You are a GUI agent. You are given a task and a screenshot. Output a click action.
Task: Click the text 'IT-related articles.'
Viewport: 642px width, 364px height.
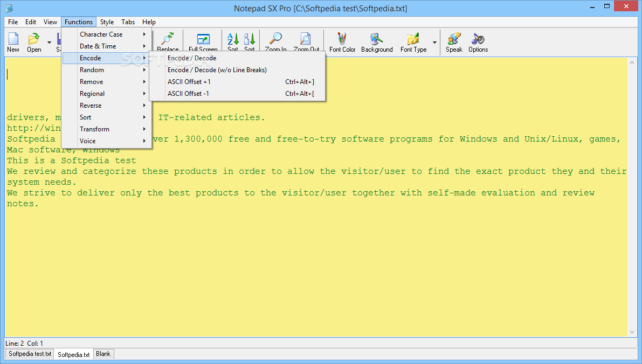click(212, 117)
